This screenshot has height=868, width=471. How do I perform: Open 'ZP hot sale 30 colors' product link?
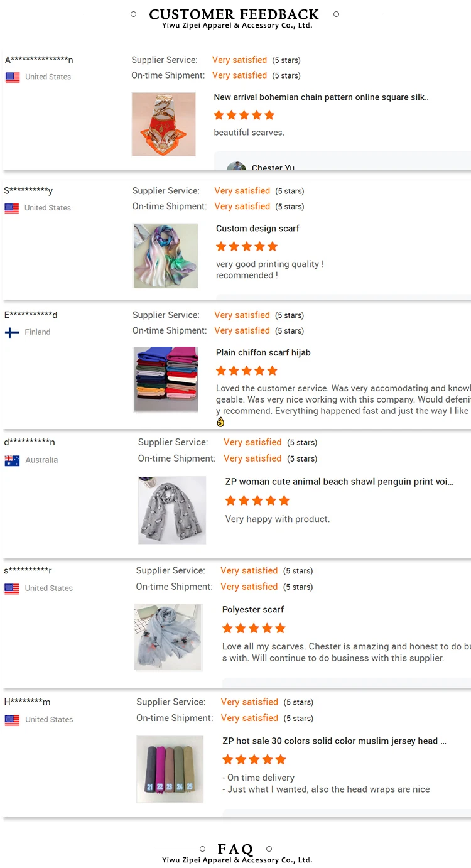pyautogui.click(x=334, y=741)
